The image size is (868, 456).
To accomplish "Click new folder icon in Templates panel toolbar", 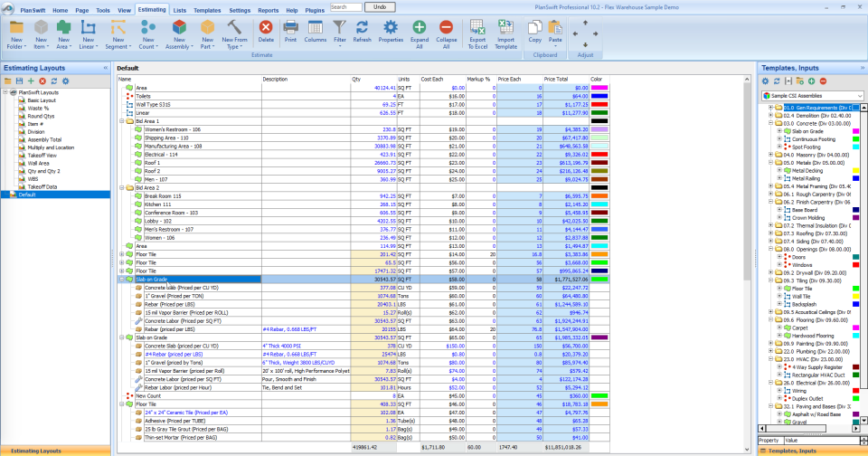I will 800,81.
